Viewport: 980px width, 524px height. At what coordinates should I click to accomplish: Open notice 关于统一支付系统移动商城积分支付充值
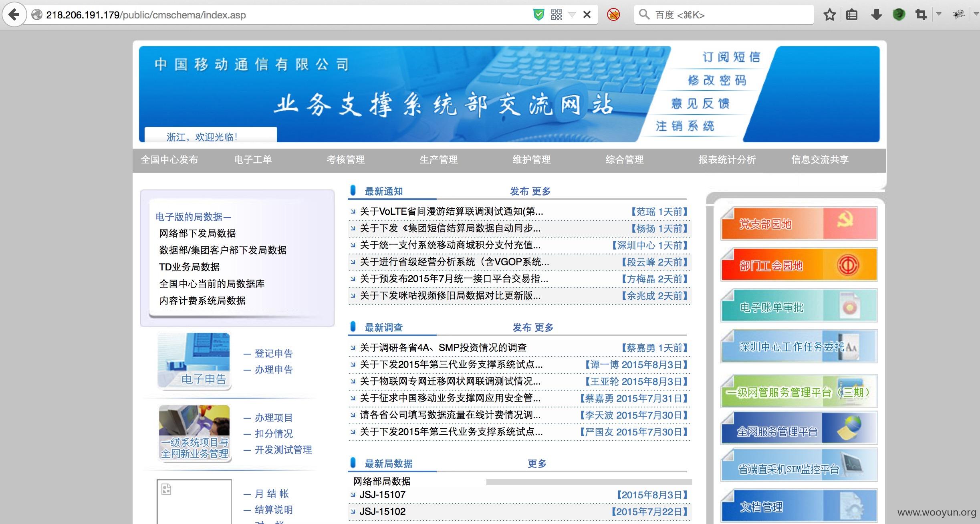[450, 245]
